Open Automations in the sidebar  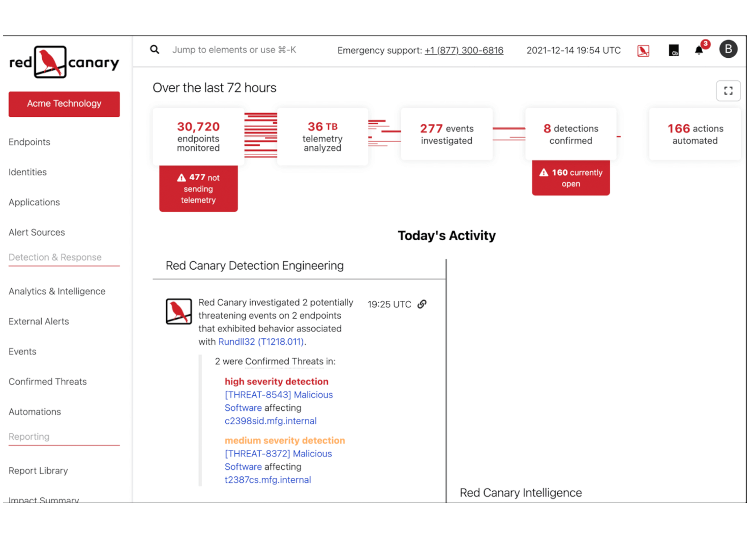pyautogui.click(x=35, y=412)
